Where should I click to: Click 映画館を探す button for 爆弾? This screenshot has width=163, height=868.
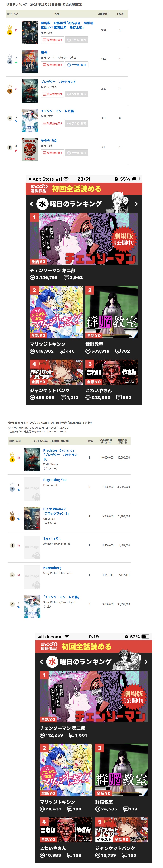pyautogui.click(x=52, y=65)
